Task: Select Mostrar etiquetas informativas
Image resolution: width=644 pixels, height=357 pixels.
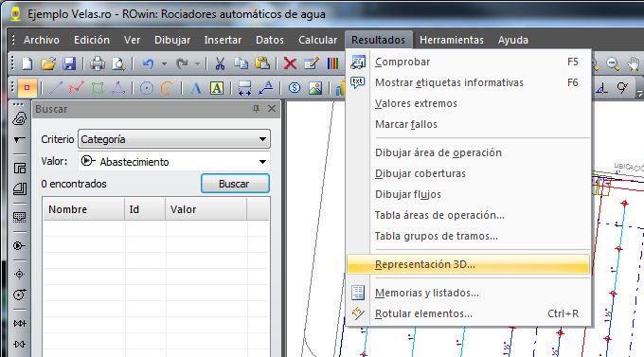Action: tap(468, 82)
